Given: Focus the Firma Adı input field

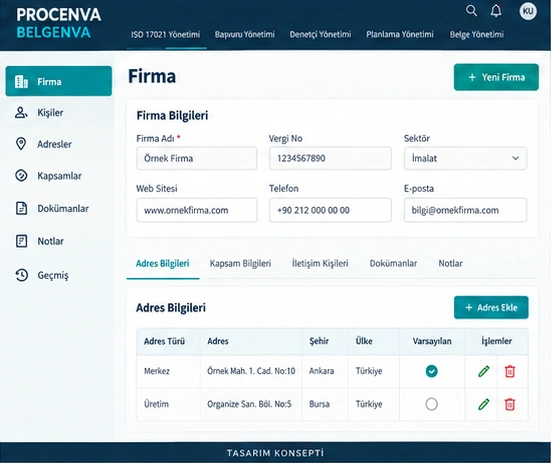Looking at the screenshot, I should (196, 158).
